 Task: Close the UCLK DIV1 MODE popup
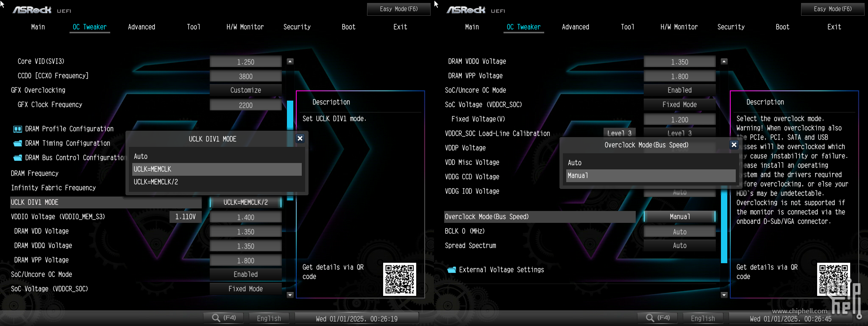click(300, 138)
